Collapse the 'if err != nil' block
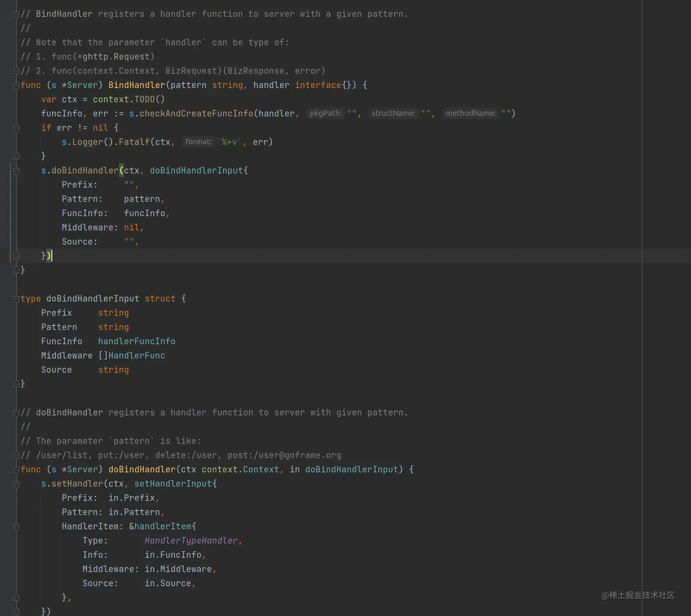 pos(16,128)
